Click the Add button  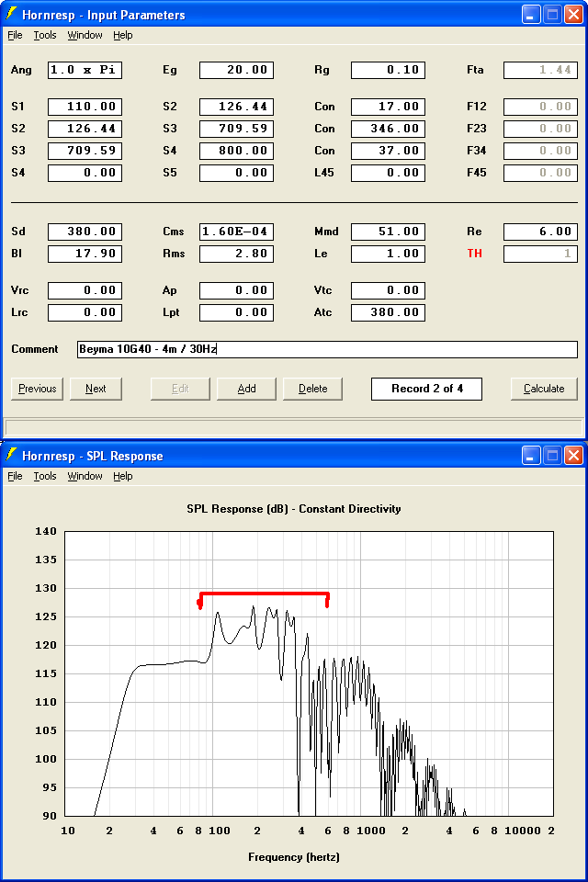click(x=246, y=389)
